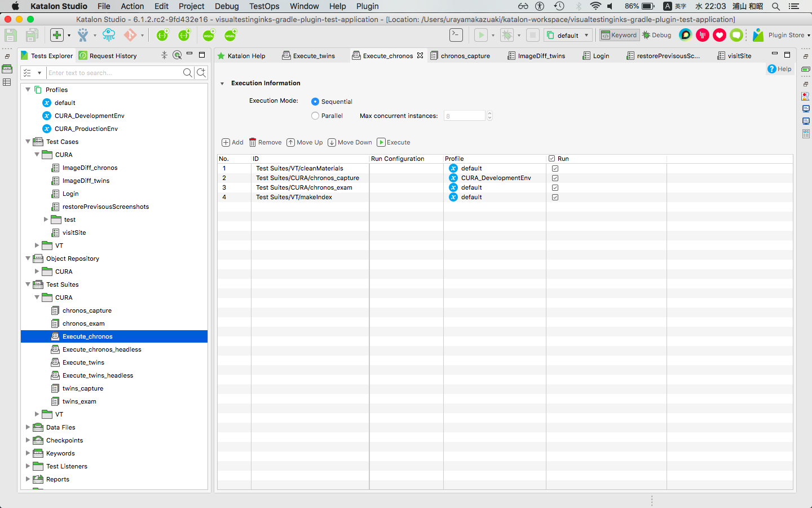Image resolution: width=812 pixels, height=508 pixels.
Task: Open the TestOps menu
Action: [x=264, y=6]
